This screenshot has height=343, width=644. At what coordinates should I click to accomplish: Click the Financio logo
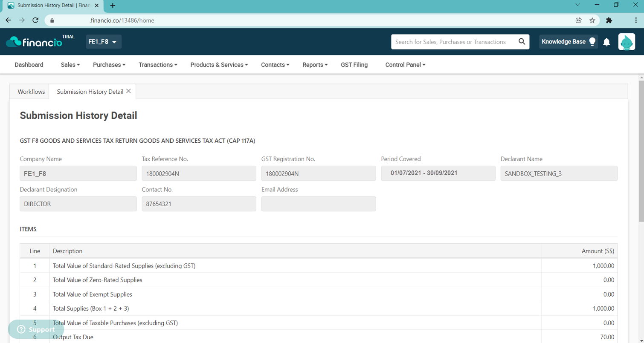click(34, 42)
